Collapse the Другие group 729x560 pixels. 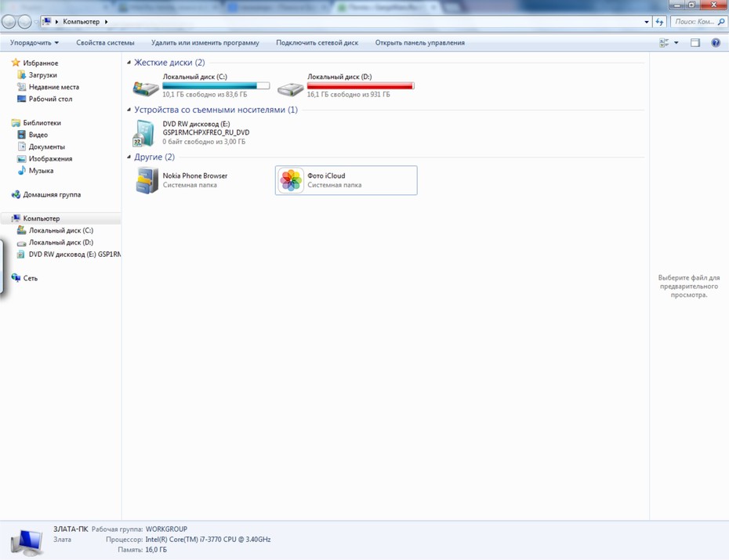tap(129, 157)
